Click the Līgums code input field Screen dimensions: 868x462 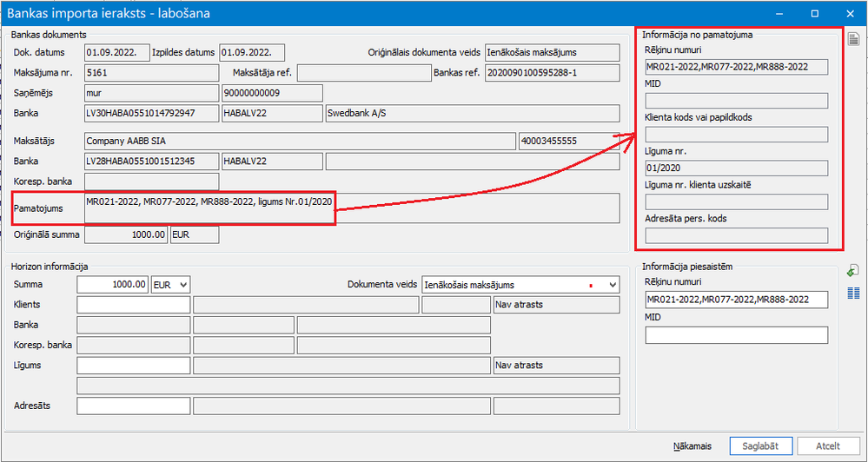click(x=134, y=366)
